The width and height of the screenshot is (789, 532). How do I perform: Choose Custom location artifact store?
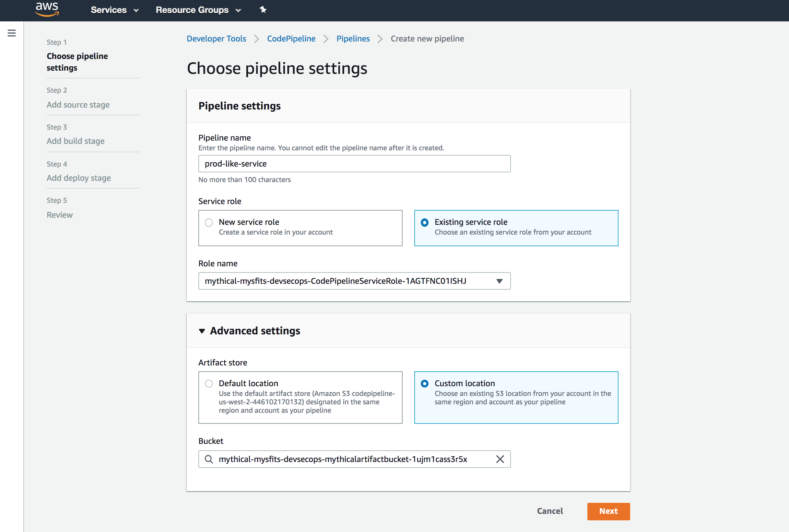tap(516, 397)
